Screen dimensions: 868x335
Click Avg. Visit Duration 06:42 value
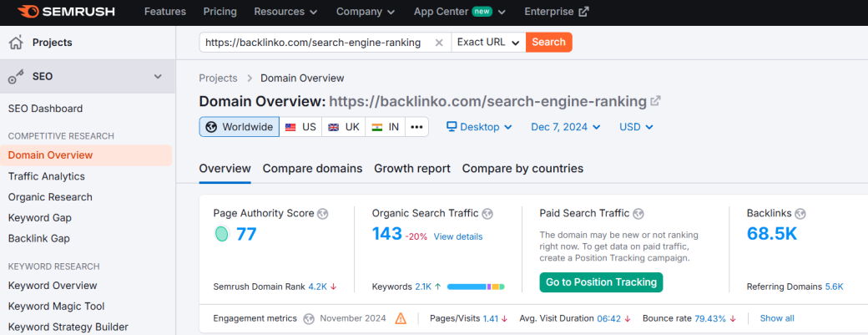tap(609, 318)
